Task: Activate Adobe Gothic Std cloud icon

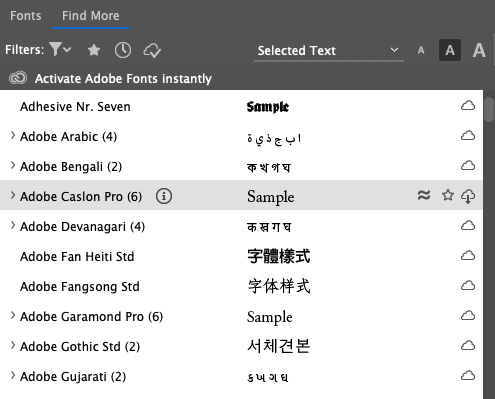Action: [468, 346]
